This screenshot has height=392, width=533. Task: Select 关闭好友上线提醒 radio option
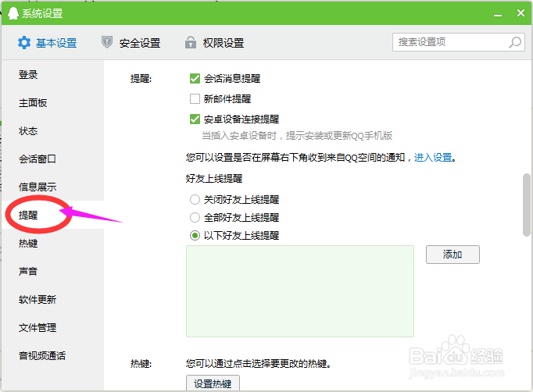(195, 199)
